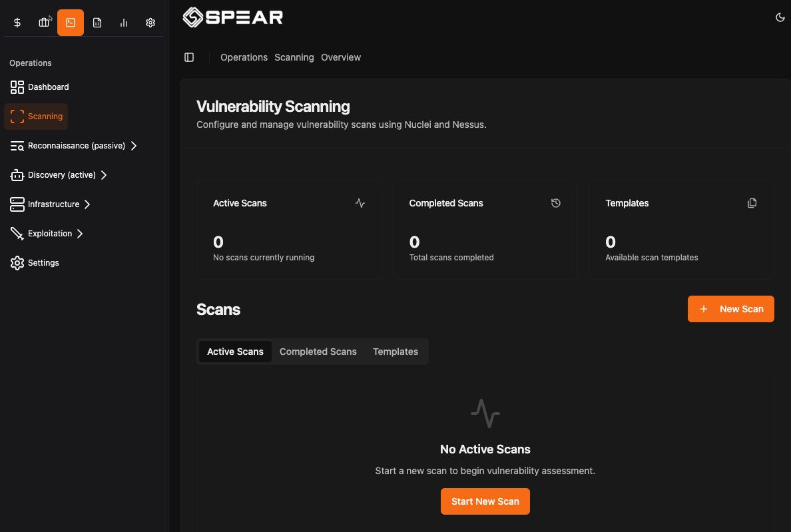Open the Operations breadcrumb link

pos(244,57)
